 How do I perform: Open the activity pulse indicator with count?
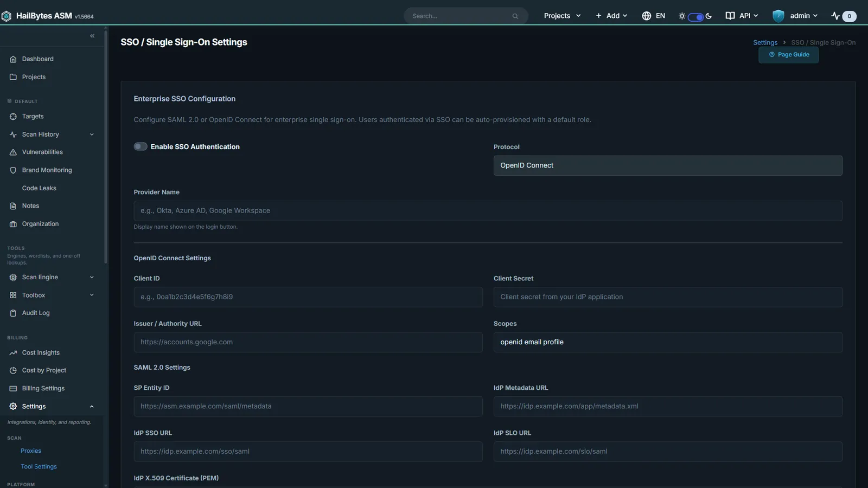point(844,16)
